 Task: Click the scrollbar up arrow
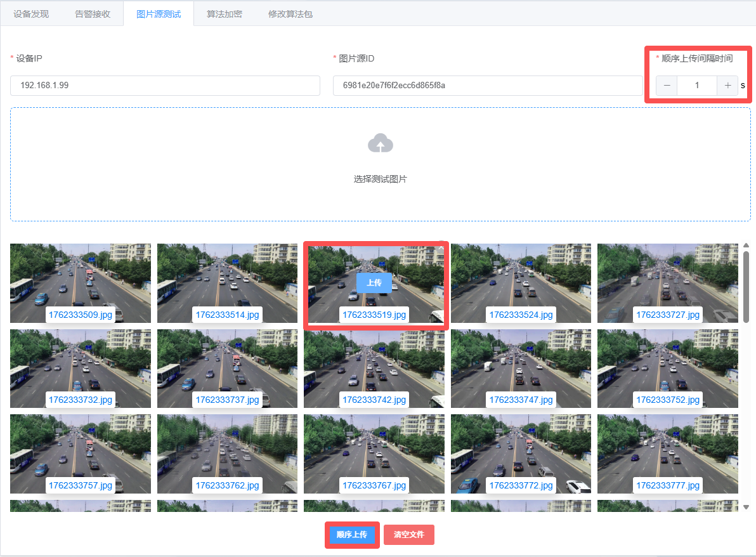click(746, 246)
